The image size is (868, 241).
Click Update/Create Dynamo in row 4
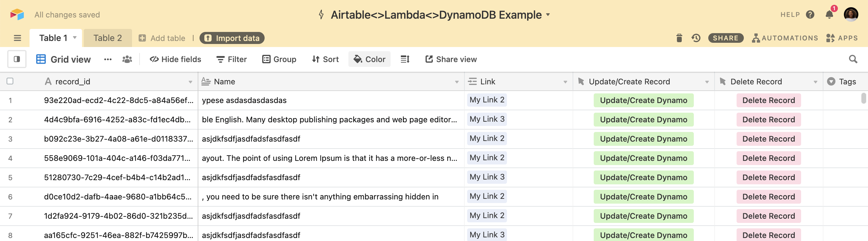643,158
